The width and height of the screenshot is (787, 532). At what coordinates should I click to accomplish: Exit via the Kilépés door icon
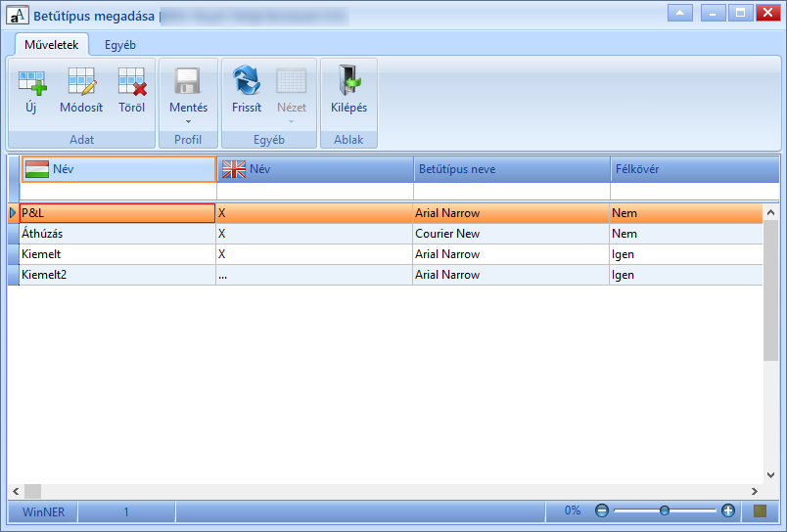(348, 81)
